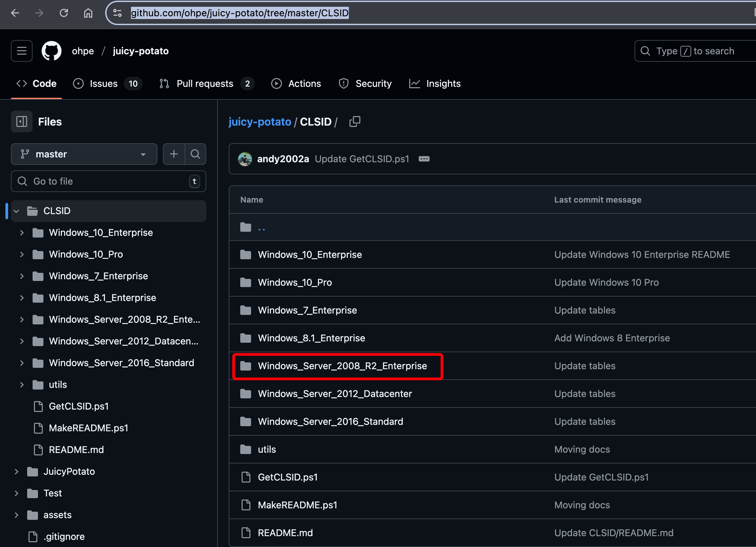The image size is (756, 547).
Task: Open the hamburger navigation menu
Action: point(22,51)
